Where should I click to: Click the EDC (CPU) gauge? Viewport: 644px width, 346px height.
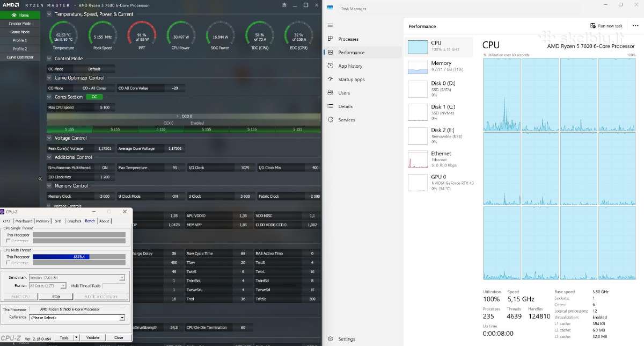pos(298,37)
